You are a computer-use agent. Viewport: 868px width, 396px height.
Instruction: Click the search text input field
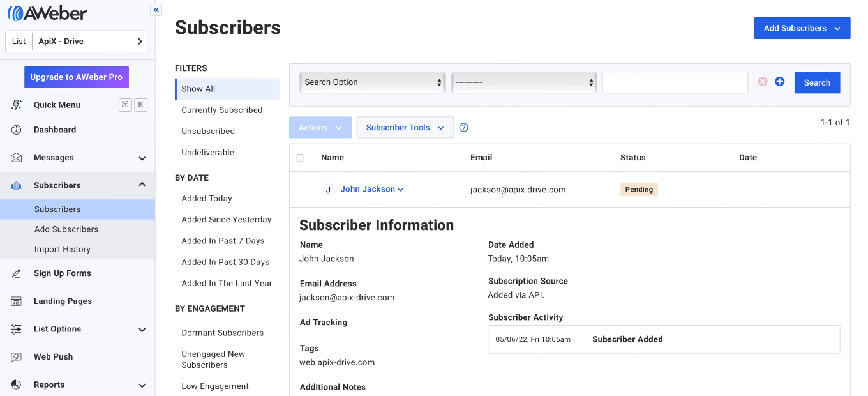675,82
